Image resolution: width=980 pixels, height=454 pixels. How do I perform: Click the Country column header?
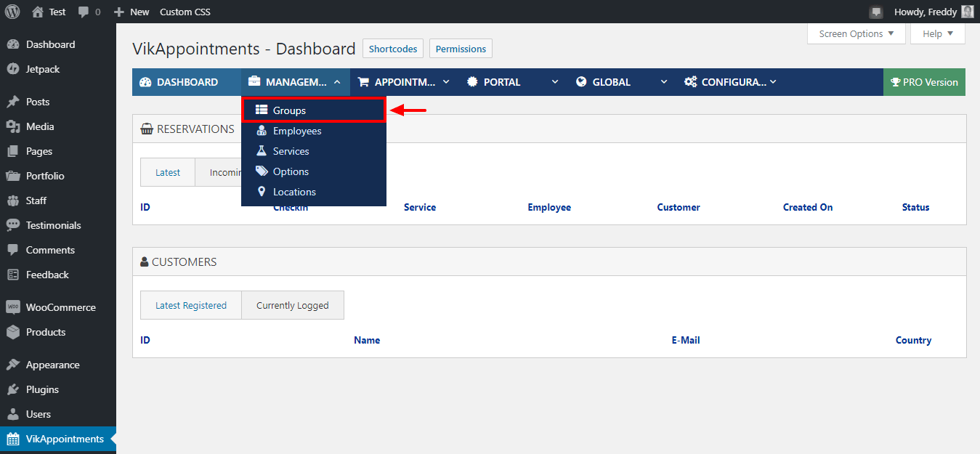click(913, 340)
